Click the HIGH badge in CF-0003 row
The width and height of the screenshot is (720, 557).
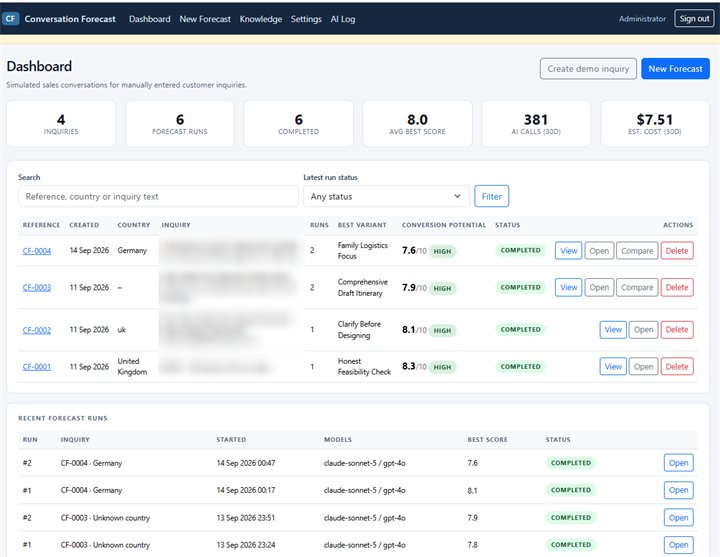click(x=442, y=288)
